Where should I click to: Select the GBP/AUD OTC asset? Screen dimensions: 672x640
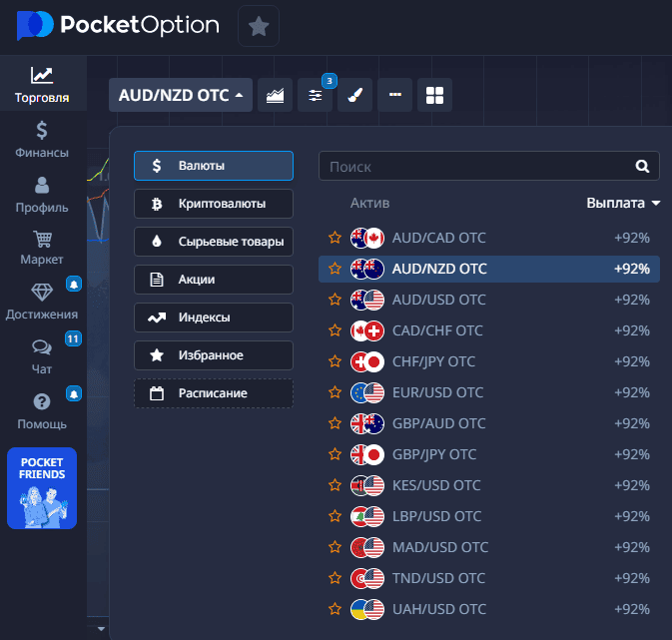[x=489, y=423]
